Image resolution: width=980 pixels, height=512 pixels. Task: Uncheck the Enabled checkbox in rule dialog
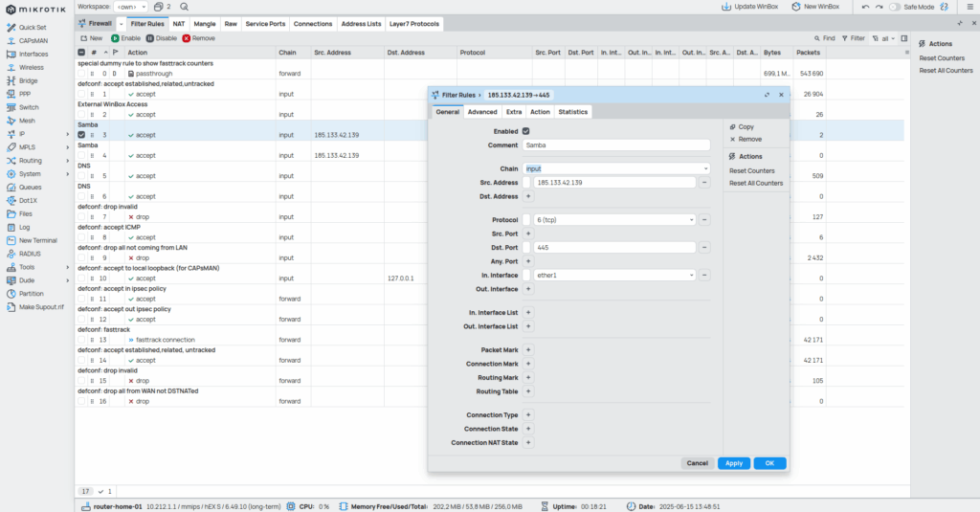525,131
